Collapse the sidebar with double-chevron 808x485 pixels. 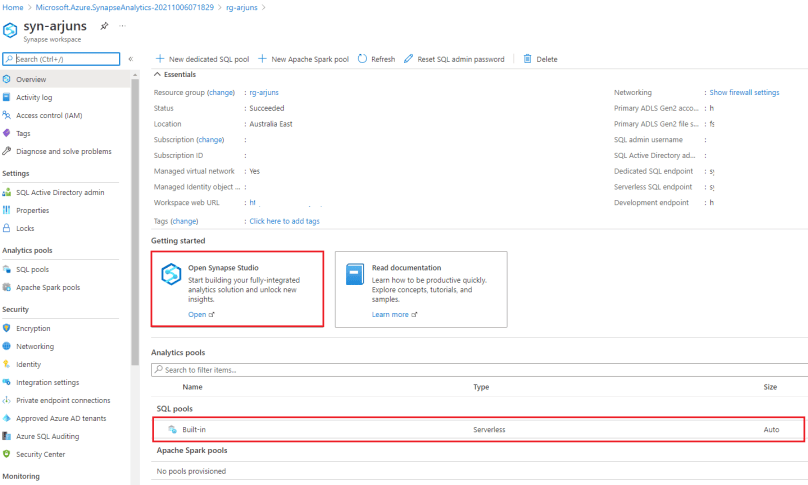pyautogui.click(x=131, y=59)
